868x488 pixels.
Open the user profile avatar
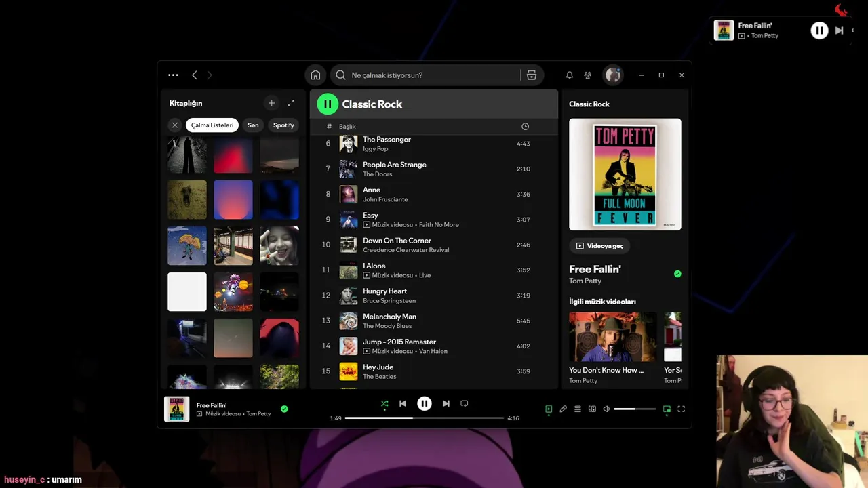pos(613,75)
